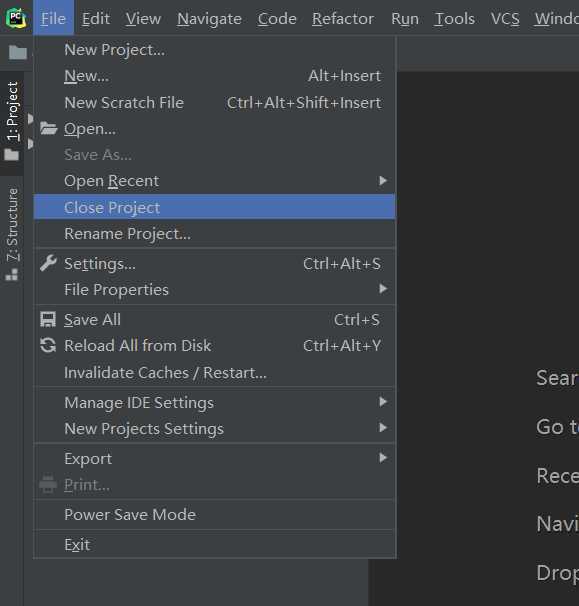Image resolution: width=579 pixels, height=606 pixels.
Task: Click the printer icon beside Print
Action: (x=48, y=485)
